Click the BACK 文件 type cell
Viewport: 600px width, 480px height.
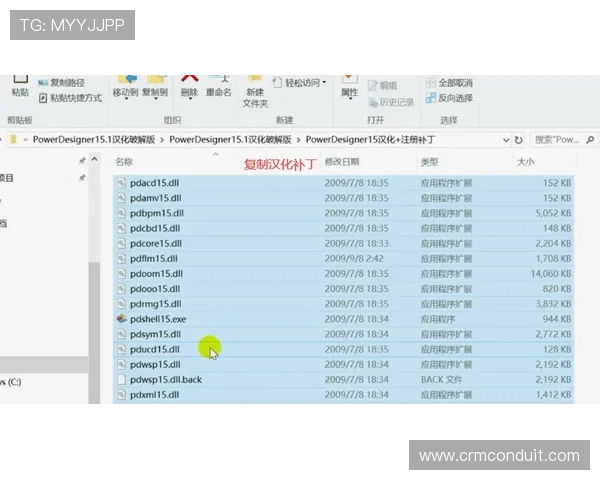point(442,380)
